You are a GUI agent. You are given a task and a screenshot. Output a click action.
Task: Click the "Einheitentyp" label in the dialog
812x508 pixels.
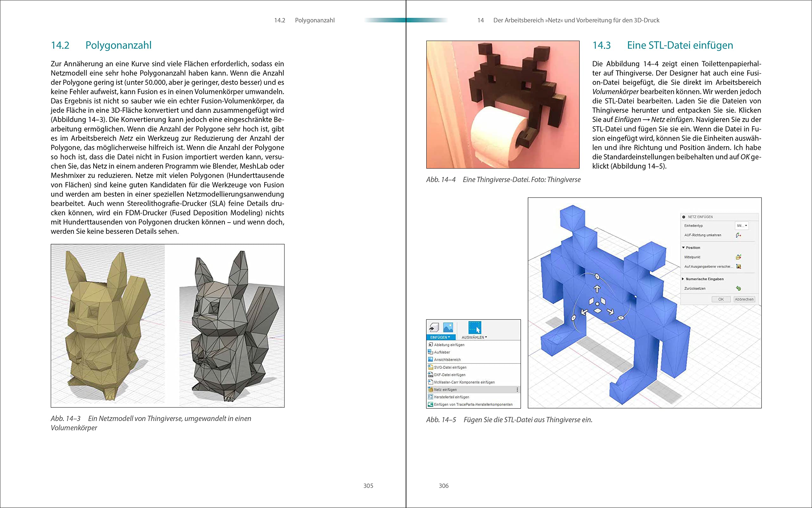pos(693,226)
